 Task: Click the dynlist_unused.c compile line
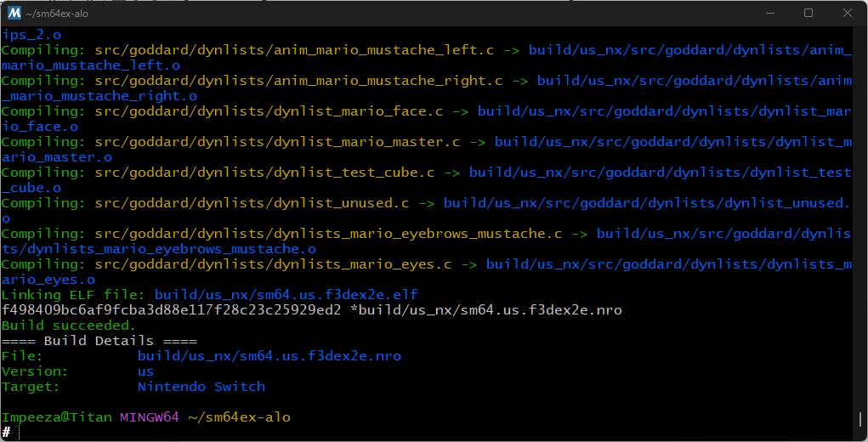[x=425, y=211]
